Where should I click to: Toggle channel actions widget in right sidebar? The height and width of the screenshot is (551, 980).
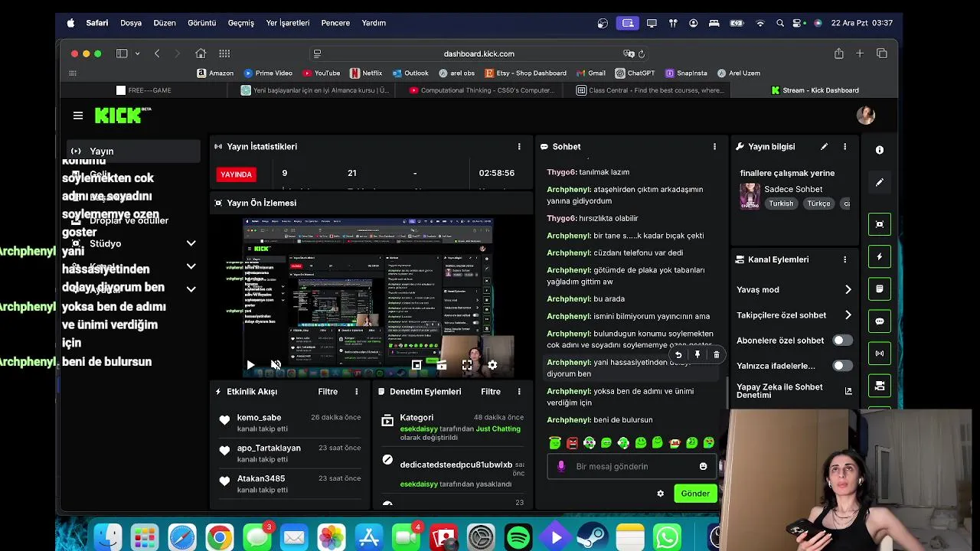(880, 386)
